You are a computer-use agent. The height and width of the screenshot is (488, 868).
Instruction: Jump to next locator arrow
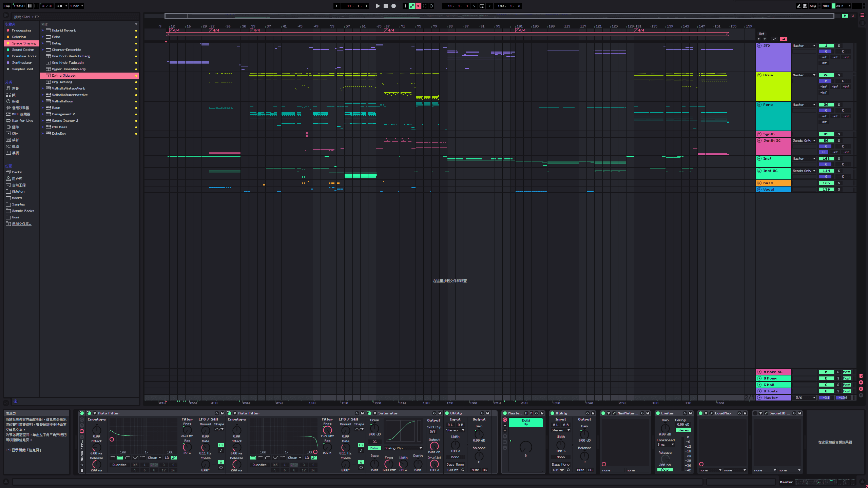(765, 39)
